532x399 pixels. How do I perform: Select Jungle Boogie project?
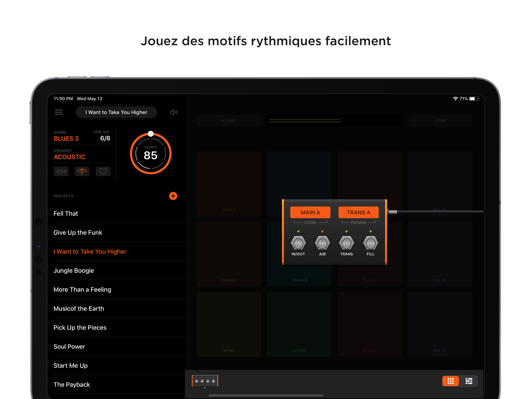pos(74,270)
